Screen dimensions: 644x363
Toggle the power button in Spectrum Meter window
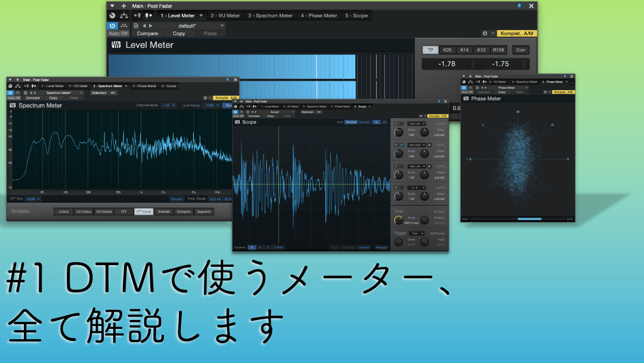pyautogui.click(x=10, y=93)
